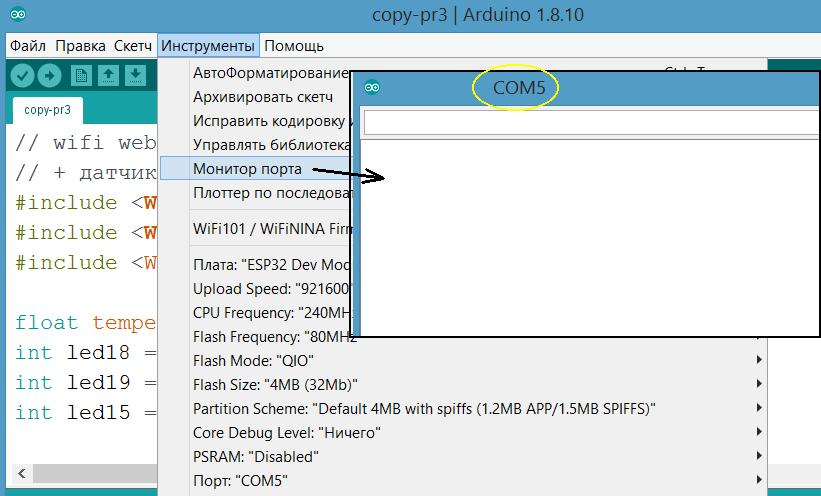
Task: Open the Правка menu
Action: click(x=81, y=46)
